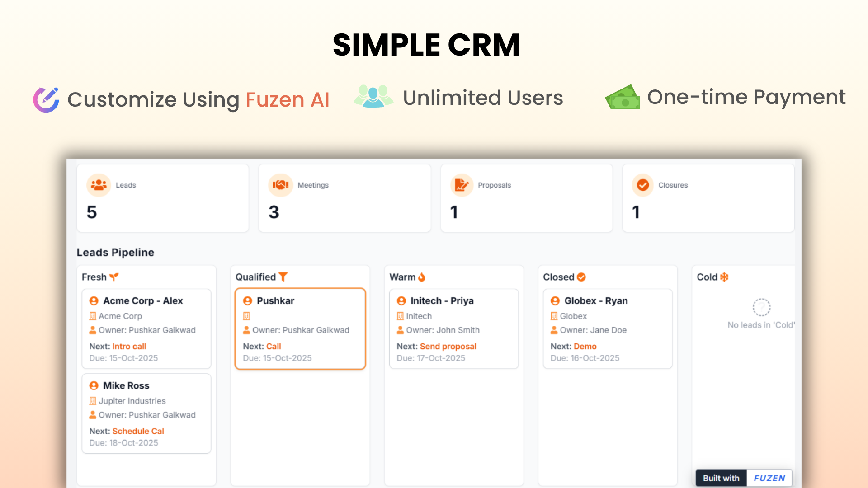868x488 pixels.
Task: Select the highlighted Pushkar lead card
Action: [x=300, y=328]
